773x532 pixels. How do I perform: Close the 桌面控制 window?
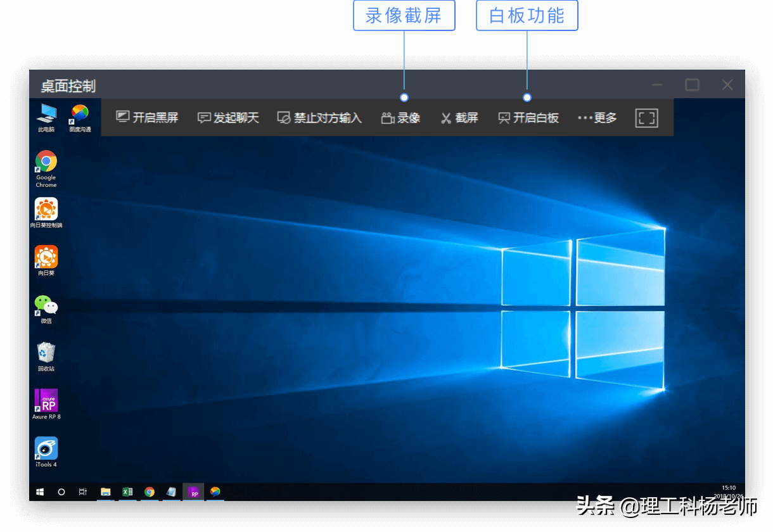pyautogui.click(x=727, y=85)
